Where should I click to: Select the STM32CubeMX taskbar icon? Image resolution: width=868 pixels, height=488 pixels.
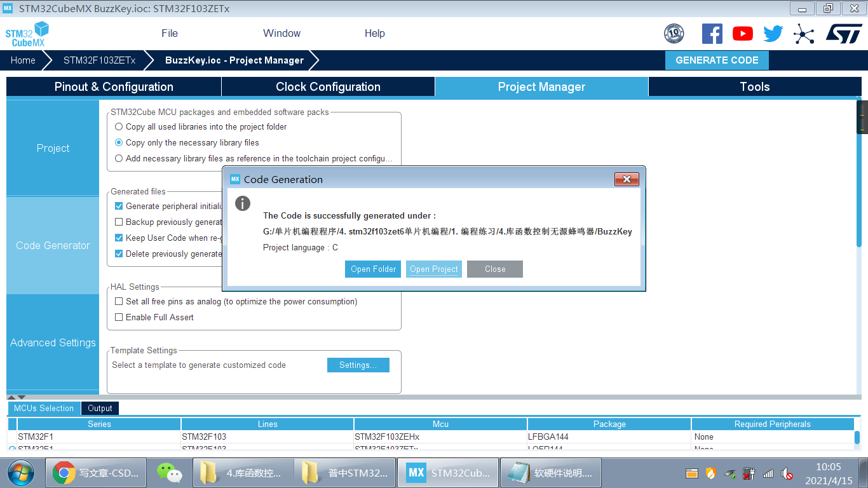447,473
